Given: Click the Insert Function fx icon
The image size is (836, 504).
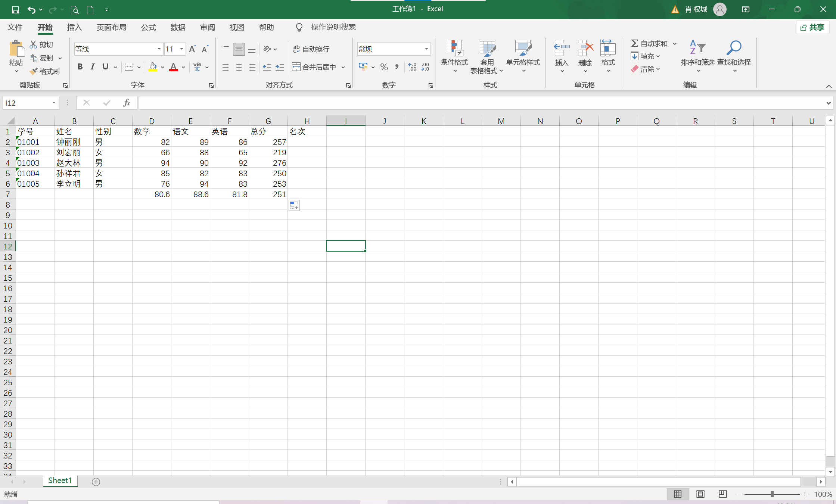Looking at the screenshot, I should (x=127, y=103).
